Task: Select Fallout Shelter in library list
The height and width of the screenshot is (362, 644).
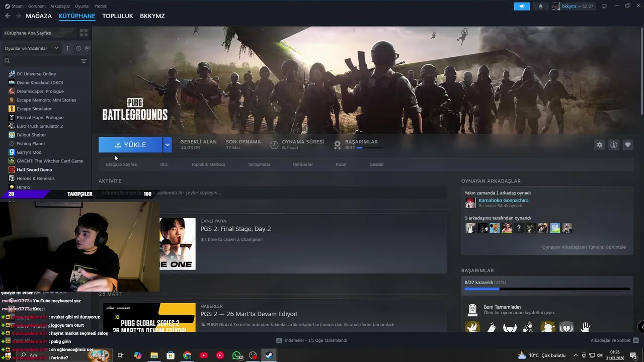Action: (x=31, y=135)
